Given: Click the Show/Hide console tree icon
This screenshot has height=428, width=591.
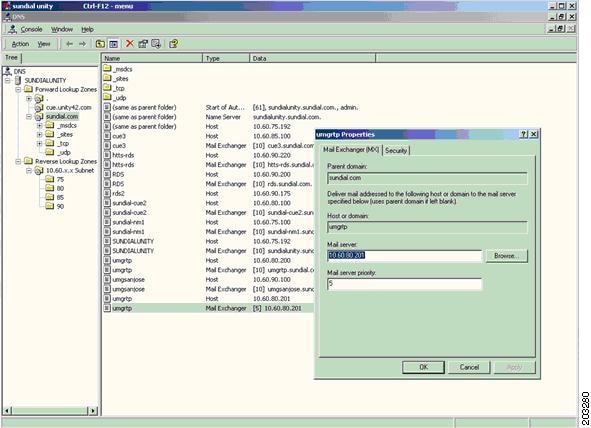Looking at the screenshot, I should pos(113,44).
